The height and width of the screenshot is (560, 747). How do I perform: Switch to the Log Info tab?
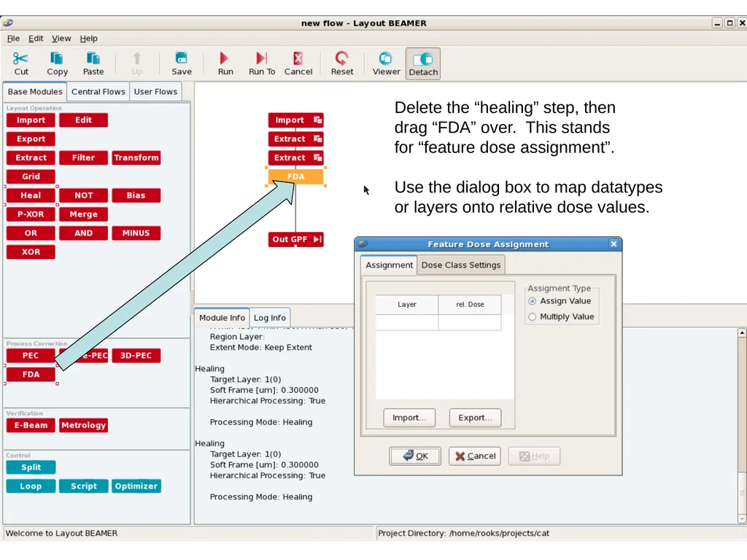coord(270,318)
